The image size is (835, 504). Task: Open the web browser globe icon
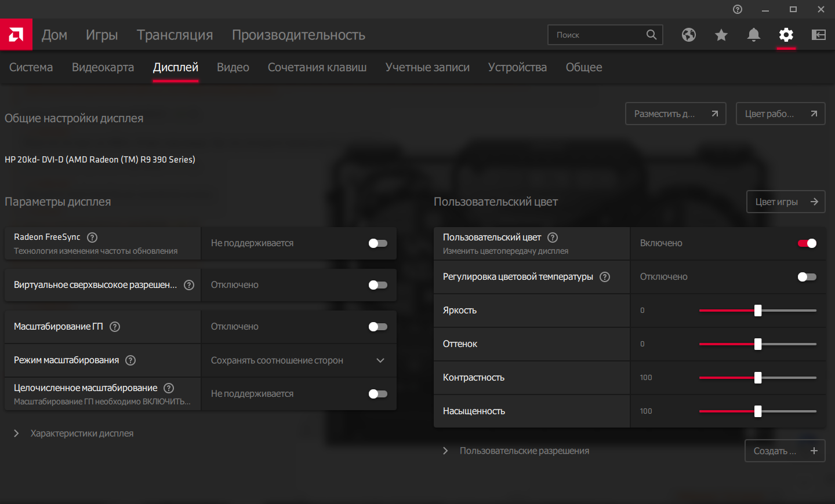[x=689, y=35]
